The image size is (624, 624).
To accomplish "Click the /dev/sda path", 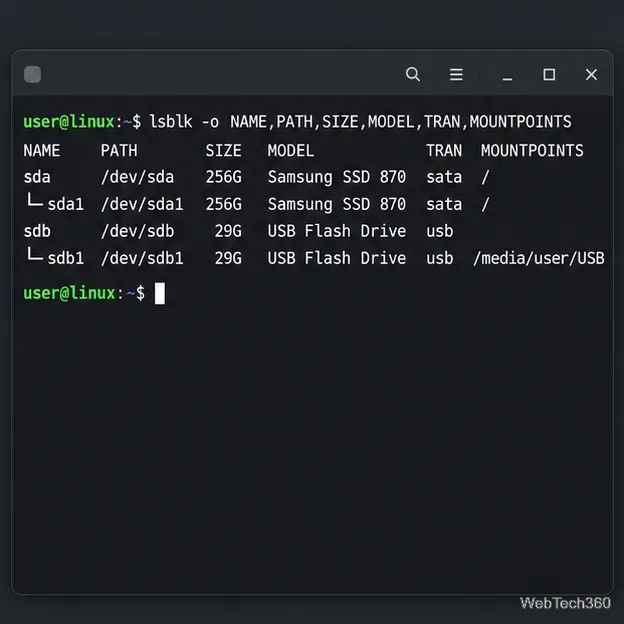I will [137, 177].
